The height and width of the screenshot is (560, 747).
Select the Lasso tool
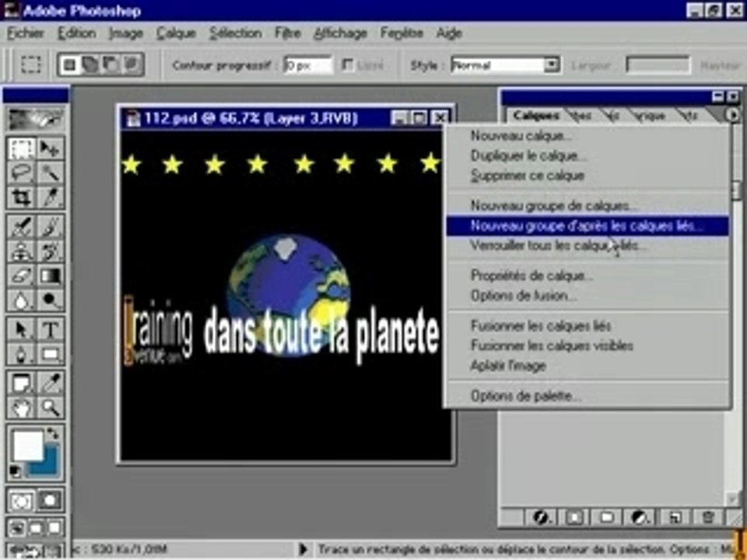point(21,173)
